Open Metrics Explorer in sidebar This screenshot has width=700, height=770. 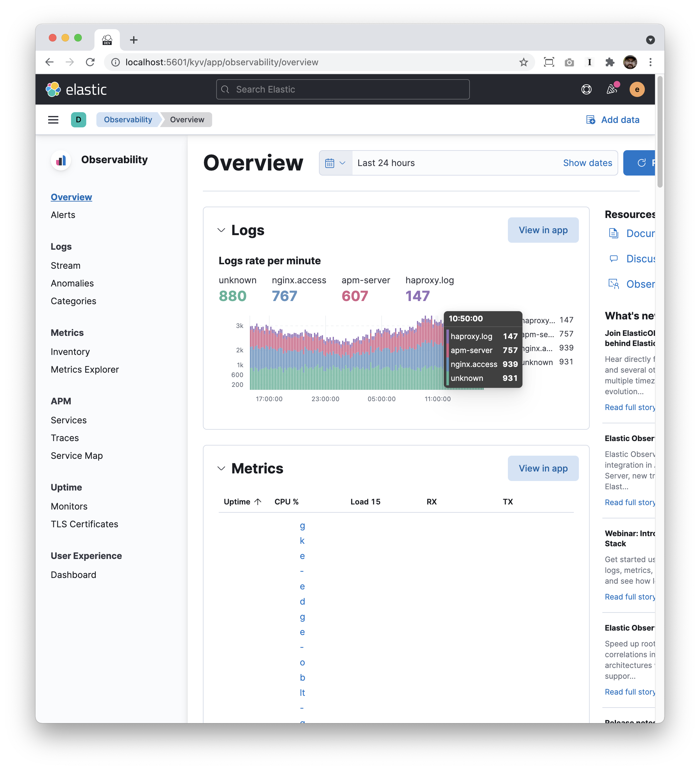(x=85, y=370)
